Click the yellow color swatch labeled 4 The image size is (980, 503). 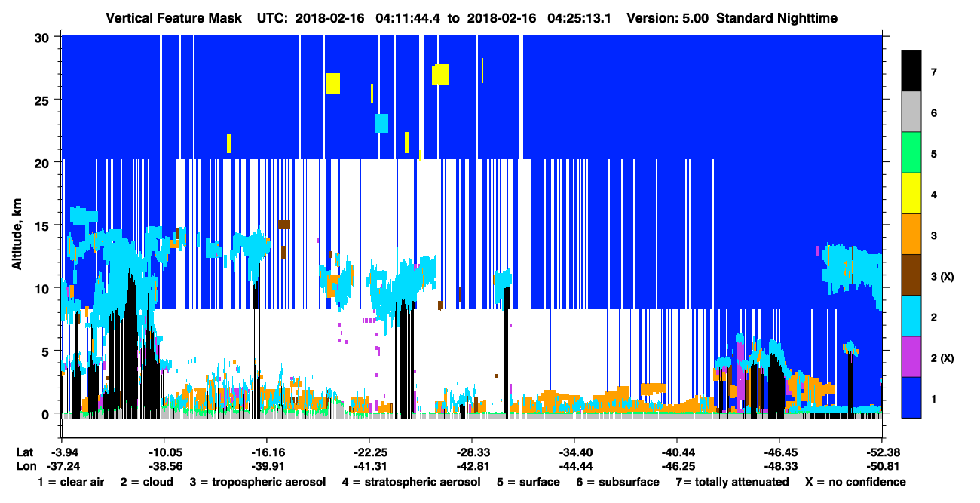[x=911, y=194]
